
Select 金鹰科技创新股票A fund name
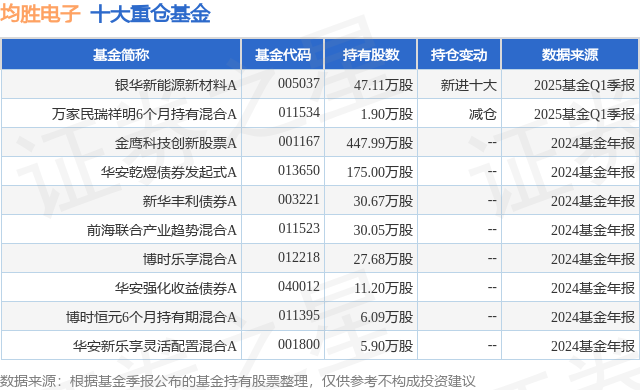pos(176,143)
